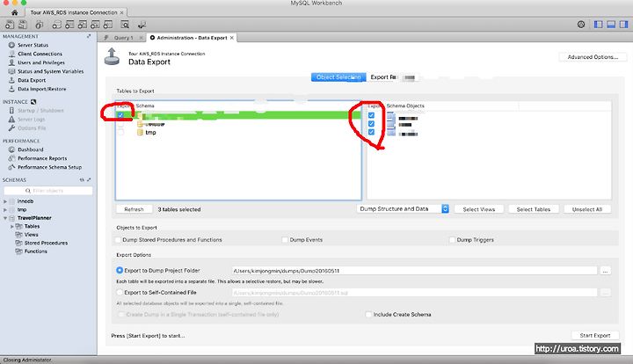Click the Select Tables button
633x364 pixels.
pyautogui.click(x=534, y=209)
